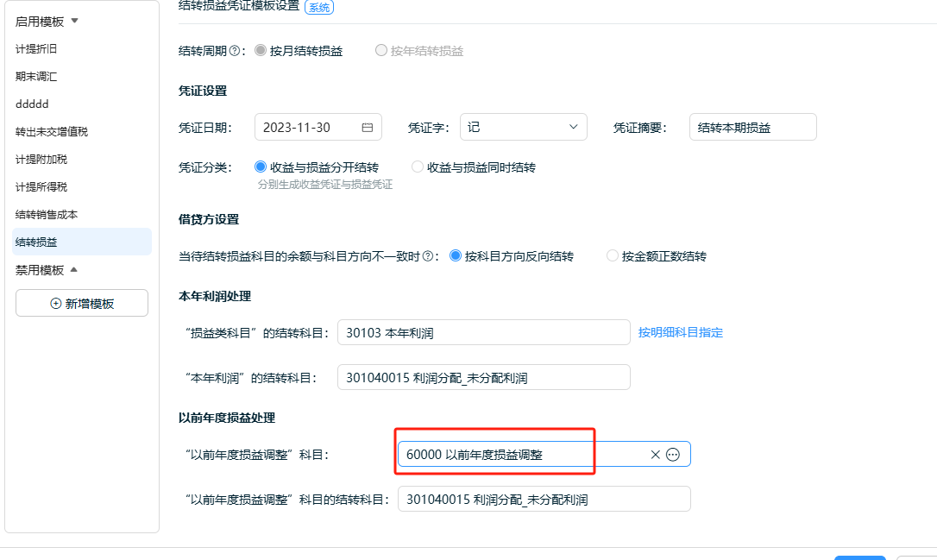Click the plus icon in 新增模板
The width and height of the screenshot is (937, 560).
click(56, 304)
